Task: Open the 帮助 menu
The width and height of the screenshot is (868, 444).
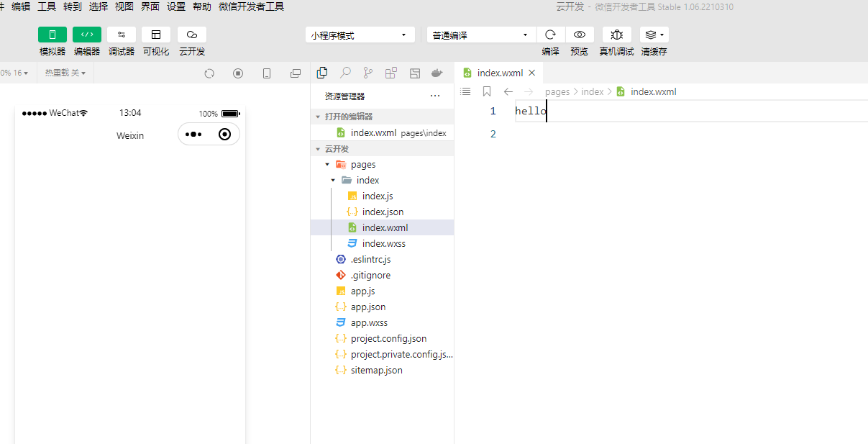Action: 202,6
